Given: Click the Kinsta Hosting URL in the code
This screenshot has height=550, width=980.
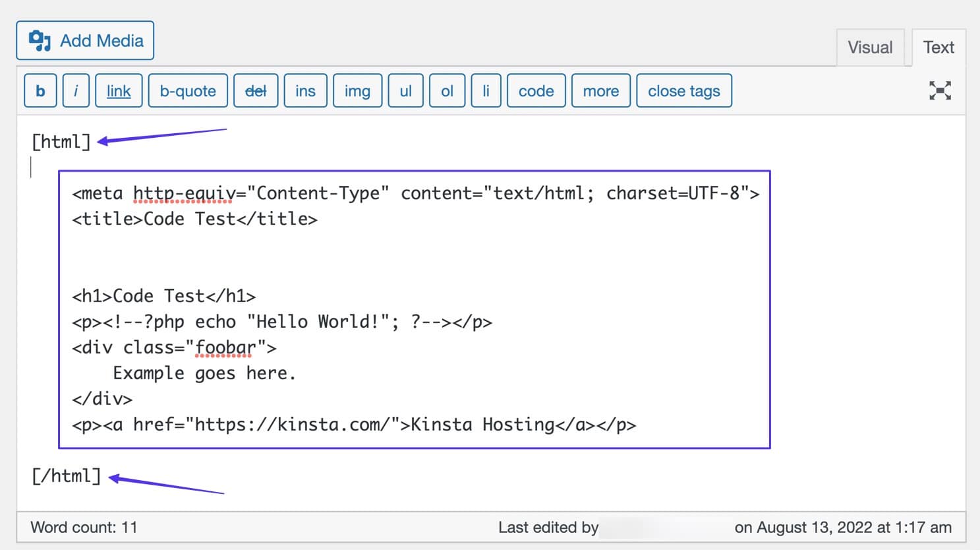Looking at the screenshot, I should pyautogui.click(x=283, y=424).
